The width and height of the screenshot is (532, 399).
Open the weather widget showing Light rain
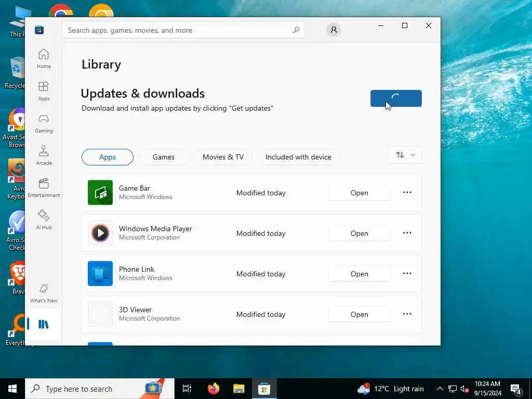[391, 389]
